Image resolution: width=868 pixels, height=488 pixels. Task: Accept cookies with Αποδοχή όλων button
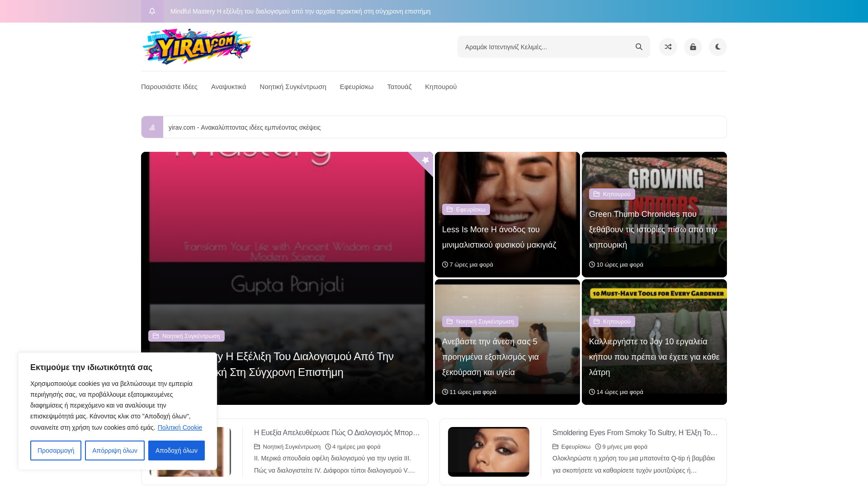tap(176, 450)
